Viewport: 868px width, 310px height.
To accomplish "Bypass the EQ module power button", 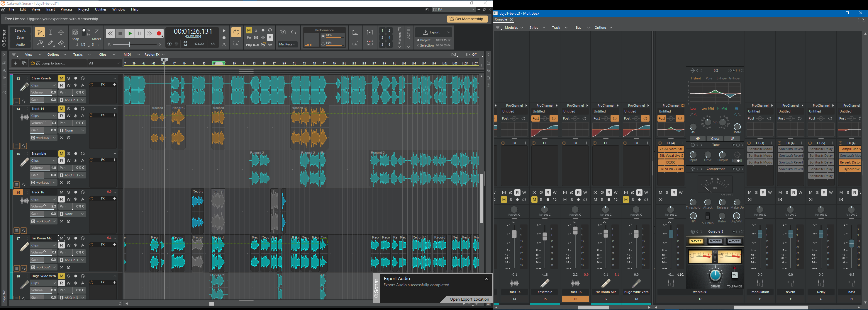I will 738,71.
